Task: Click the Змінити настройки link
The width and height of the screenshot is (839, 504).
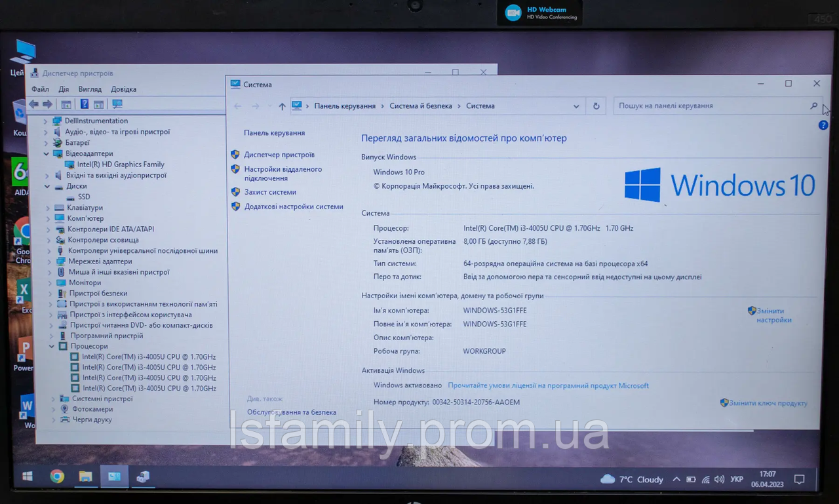Action: [774, 315]
